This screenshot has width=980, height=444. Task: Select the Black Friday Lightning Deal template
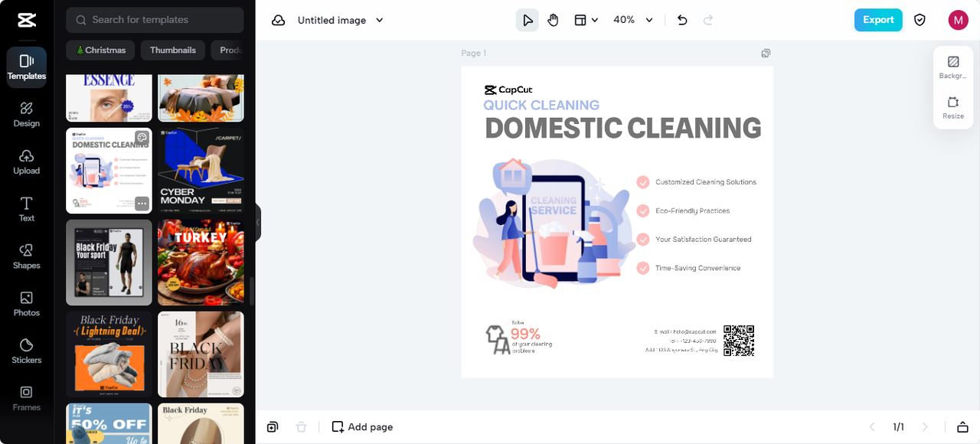(109, 354)
